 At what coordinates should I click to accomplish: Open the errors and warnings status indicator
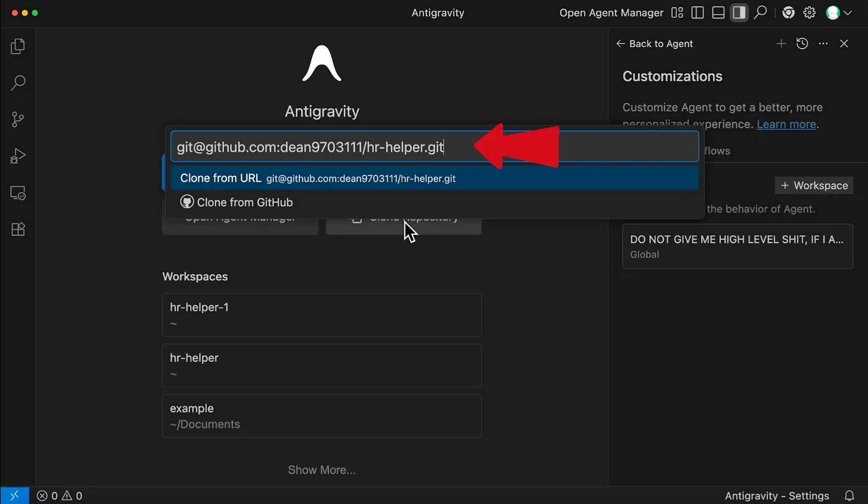[x=60, y=496]
